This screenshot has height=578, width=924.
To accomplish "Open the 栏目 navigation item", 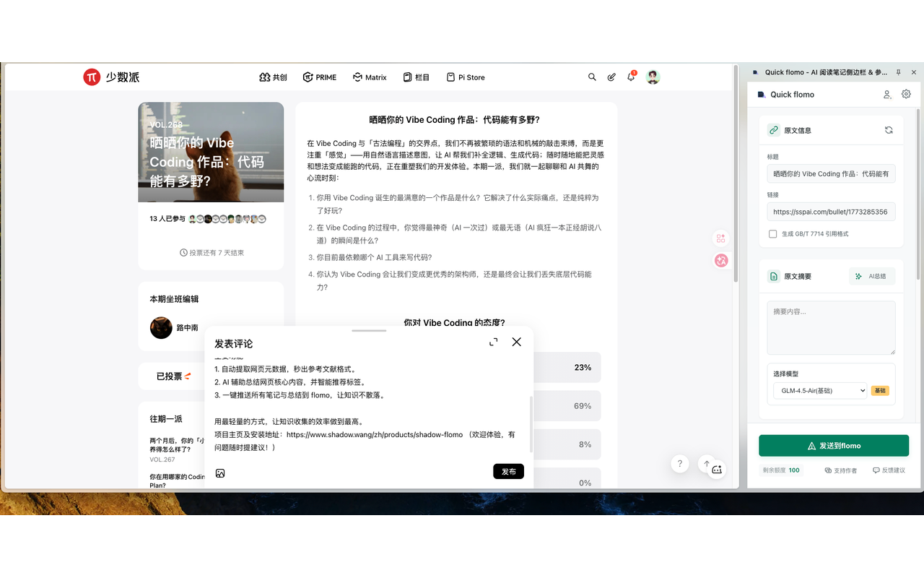I will (x=417, y=77).
